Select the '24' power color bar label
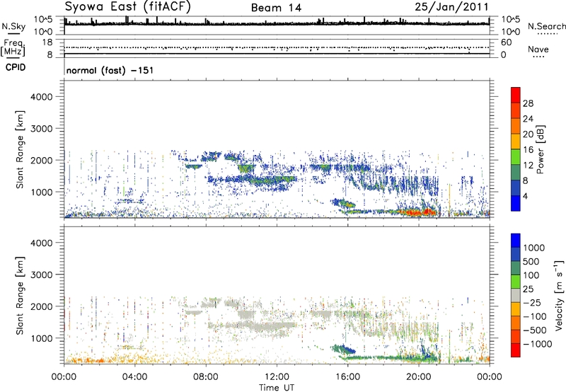The width and height of the screenshot is (566, 392). (x=528, y=119)
